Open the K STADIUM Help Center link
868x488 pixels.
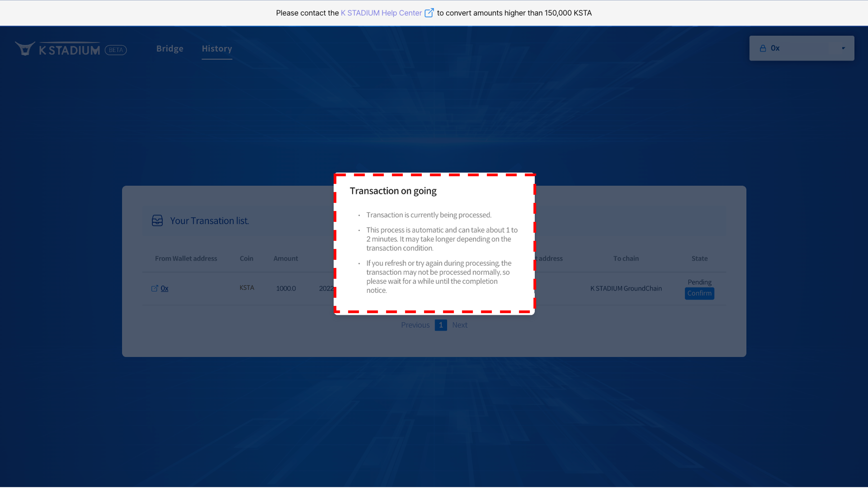point(381,13)
